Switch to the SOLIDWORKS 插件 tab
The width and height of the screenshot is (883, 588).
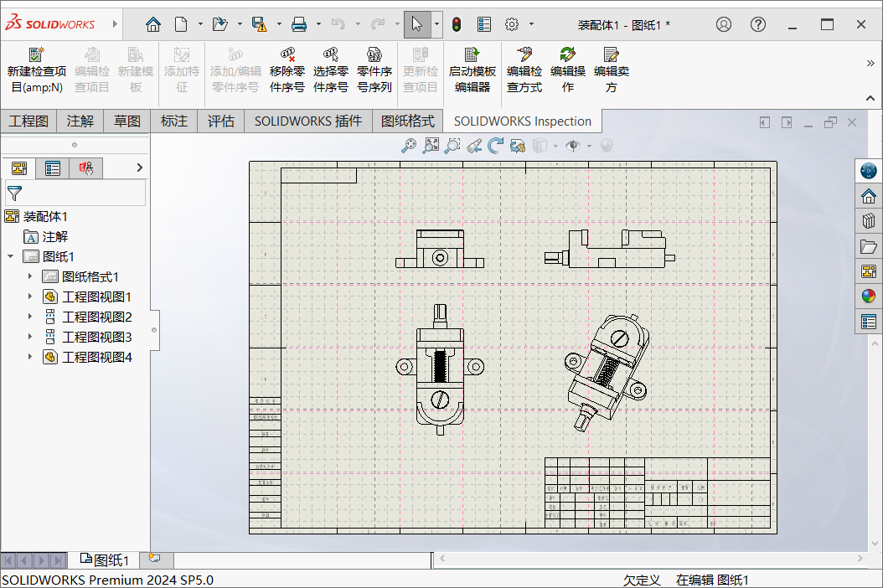(308, 121)
